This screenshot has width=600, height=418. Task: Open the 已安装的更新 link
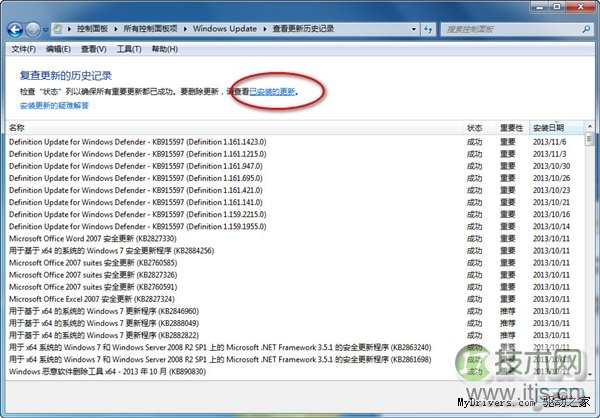point(272,91)
